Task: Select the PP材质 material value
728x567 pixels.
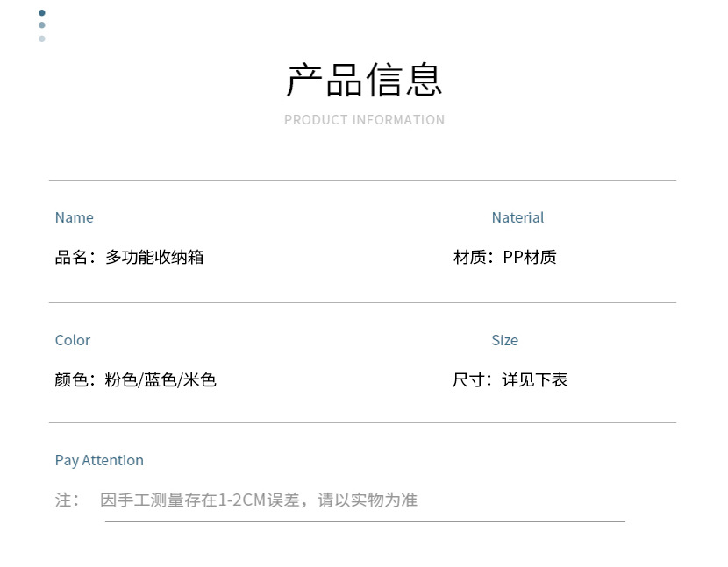Action: (x=530, y=257)
